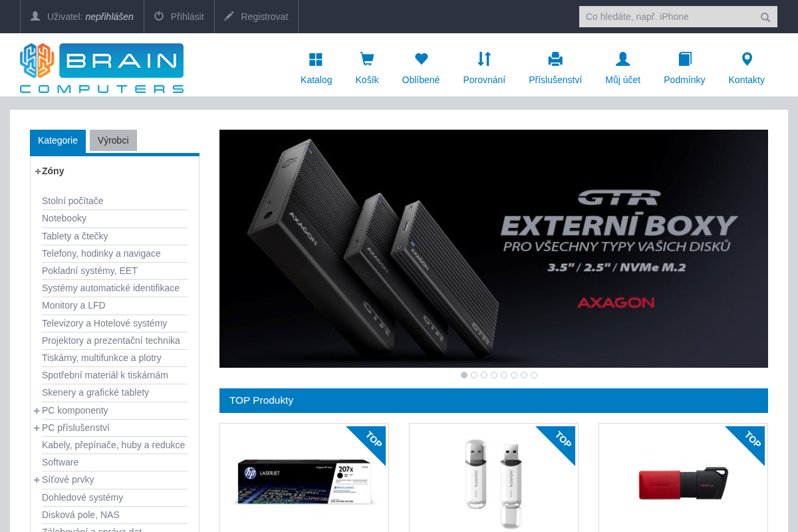Select the third carousel dot
Image resolution: width=798 pixels, height=532 pixels.
coord(484,375)
